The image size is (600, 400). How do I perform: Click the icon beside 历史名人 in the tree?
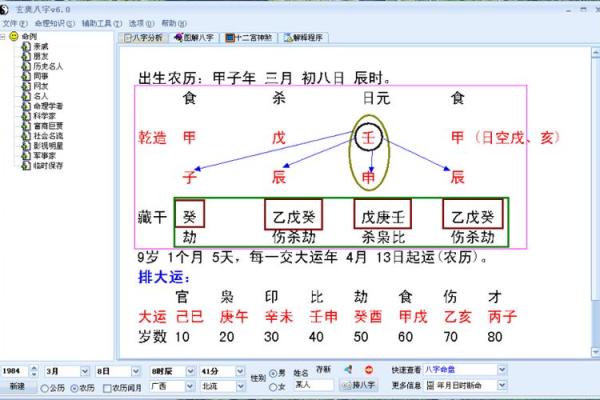click(26, 67)
